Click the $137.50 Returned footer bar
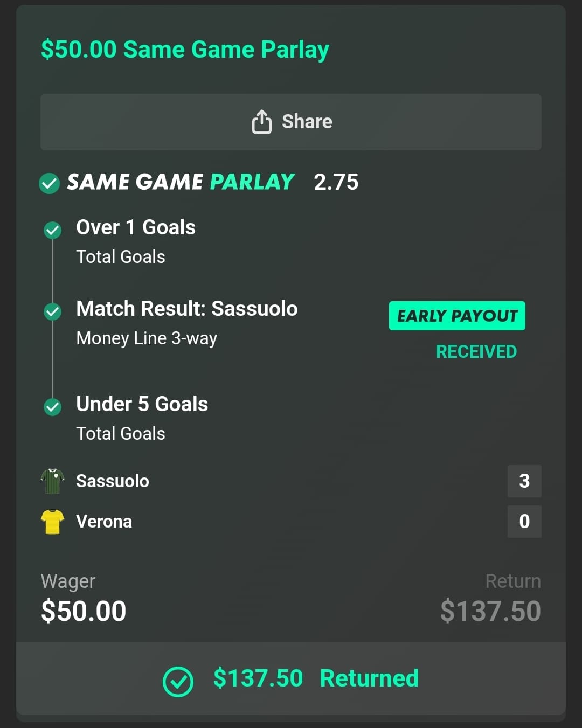Viewport: 582px width, 728px height. 291,678
